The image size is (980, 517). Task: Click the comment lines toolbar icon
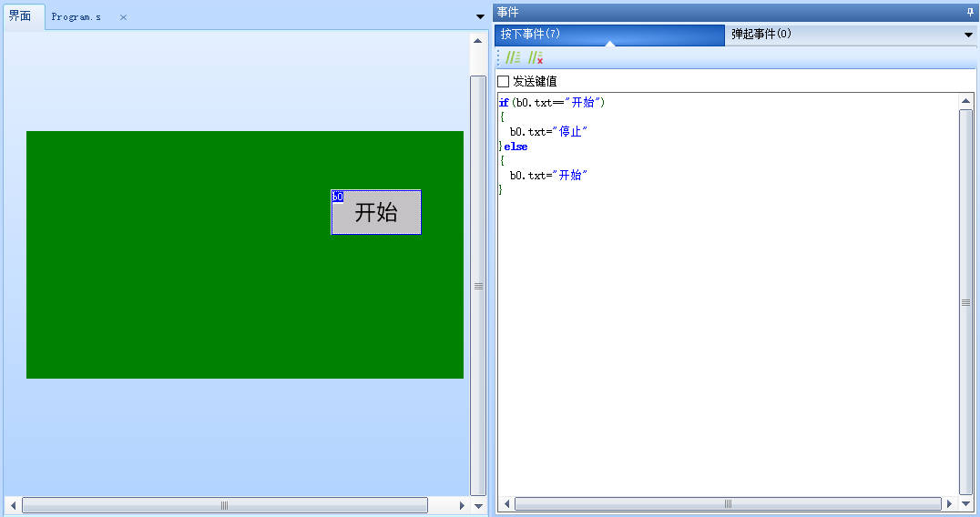tap(514, 57)
